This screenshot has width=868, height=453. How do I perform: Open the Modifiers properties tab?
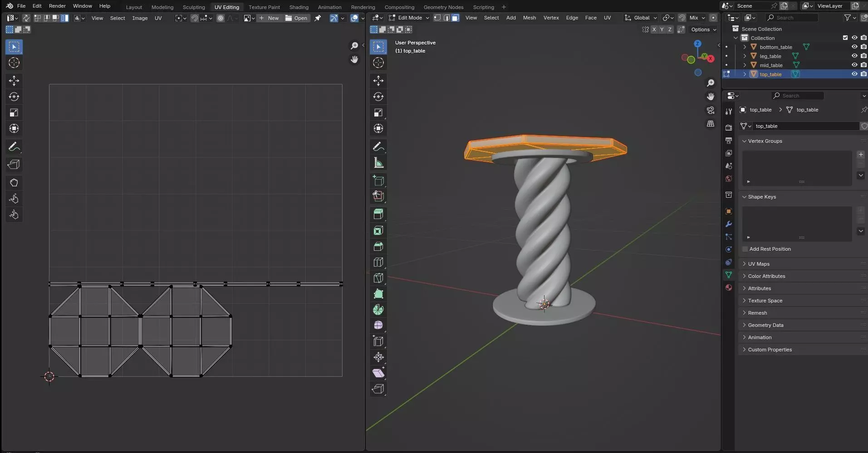[x=729, y=224]
